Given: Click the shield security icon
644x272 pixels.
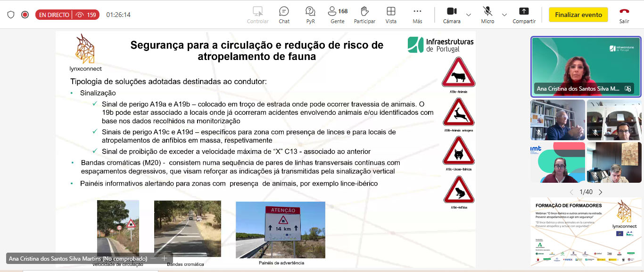Looking at the screenshot, I should [11, 15].
